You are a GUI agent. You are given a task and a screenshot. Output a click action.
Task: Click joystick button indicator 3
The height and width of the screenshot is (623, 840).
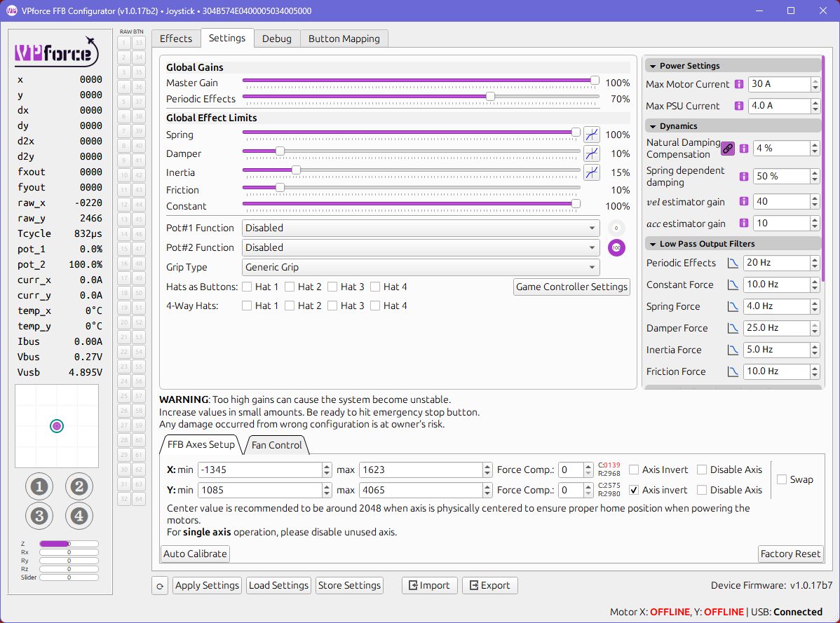[39, 516]
